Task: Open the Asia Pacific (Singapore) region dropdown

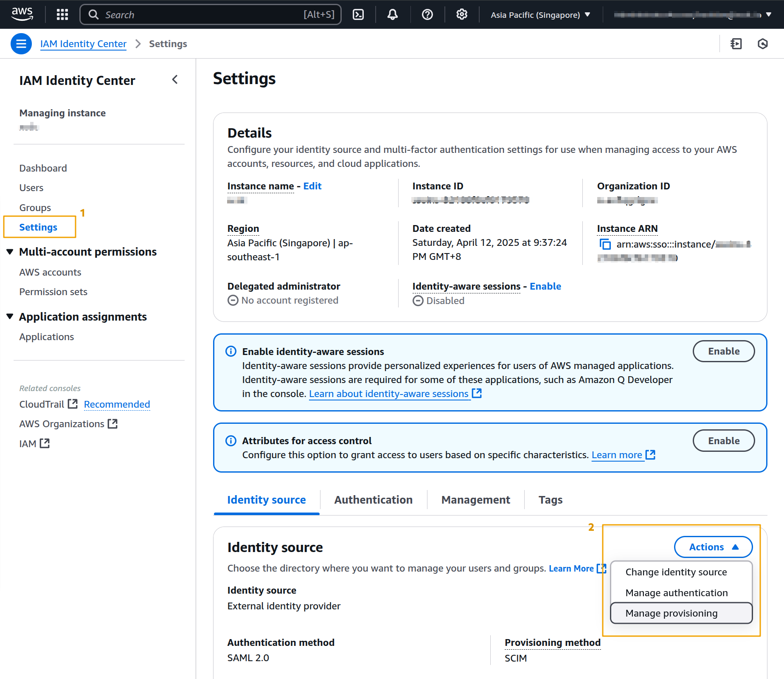Action: (x=540, y=15)
